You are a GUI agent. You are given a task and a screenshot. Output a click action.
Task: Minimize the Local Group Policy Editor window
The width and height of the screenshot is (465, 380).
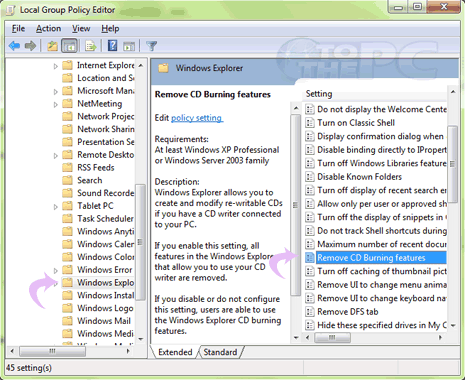[x=398, y=7]
